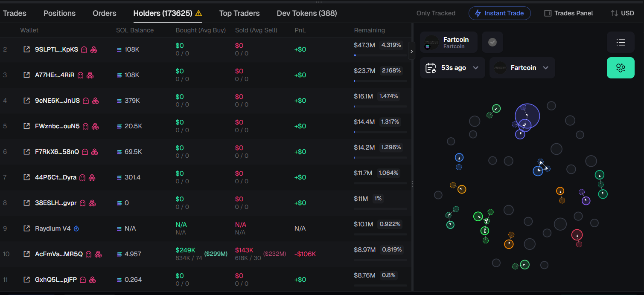Viewport: 644px width, 295px height.
Task: Open external link for wallet AcFmVa...MR5Q
Action: tap(26, 254)
